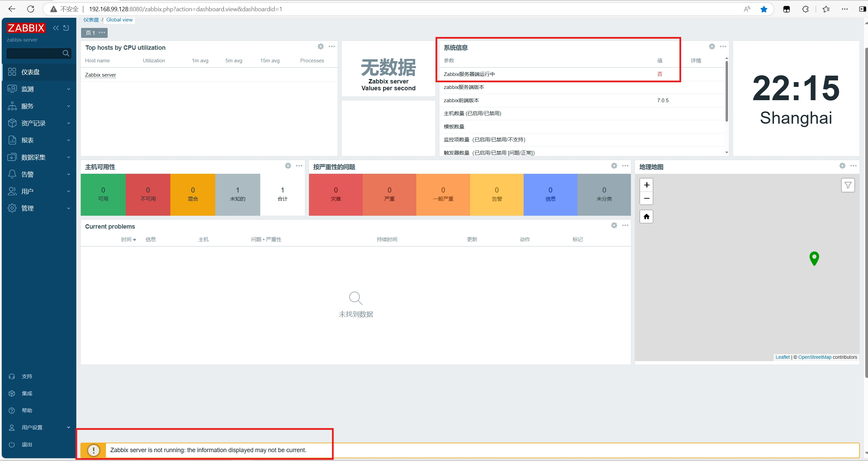Open 主机可用性 widget settings gear
The height and width of the screenshot is (461, 868).
point(288,166)
